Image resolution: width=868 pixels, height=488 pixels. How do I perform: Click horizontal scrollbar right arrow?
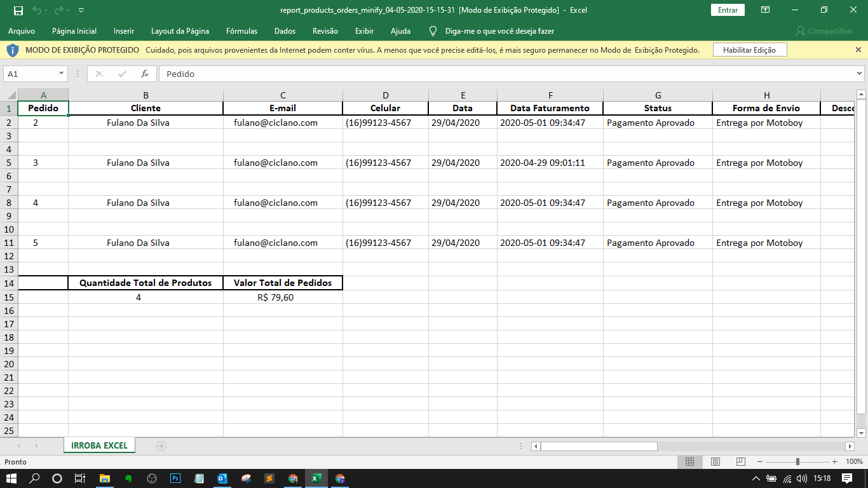click(850, 446)
